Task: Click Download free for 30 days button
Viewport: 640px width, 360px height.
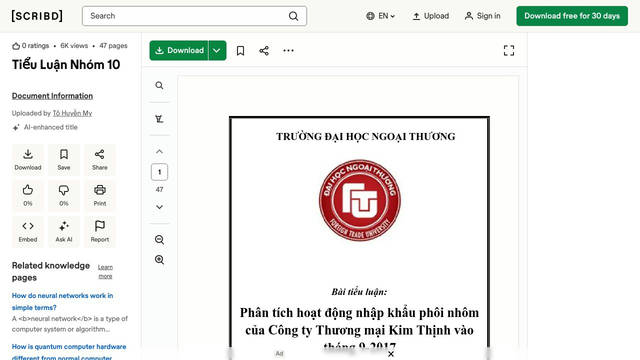Action: coord(572,16)
